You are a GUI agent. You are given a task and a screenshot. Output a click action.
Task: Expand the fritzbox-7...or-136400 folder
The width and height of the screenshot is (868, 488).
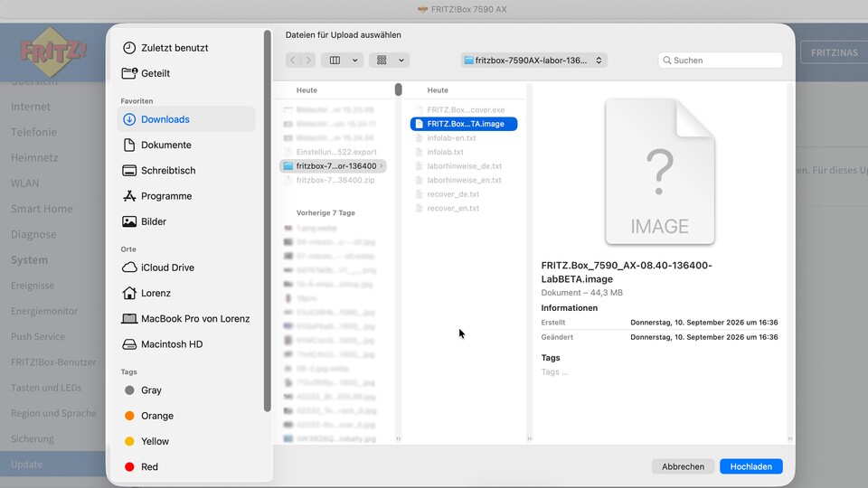tap(333, 166)
